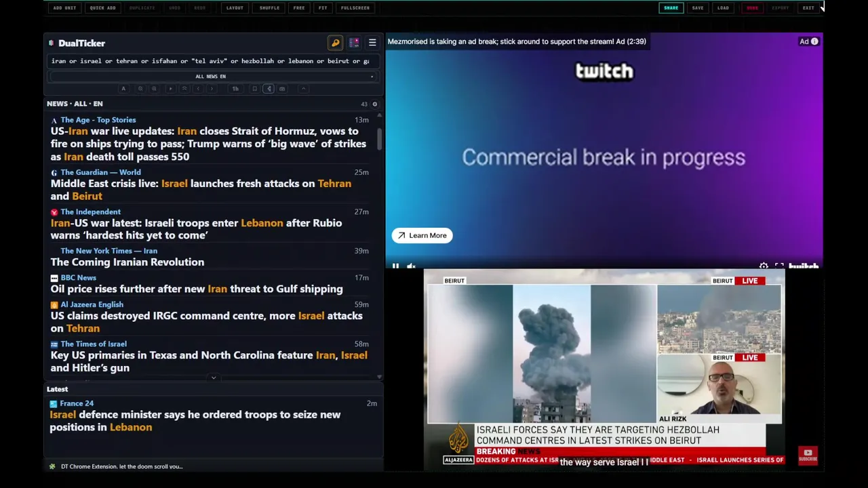Click the camera snapshot icon in toolbar

tap(282, 89)
